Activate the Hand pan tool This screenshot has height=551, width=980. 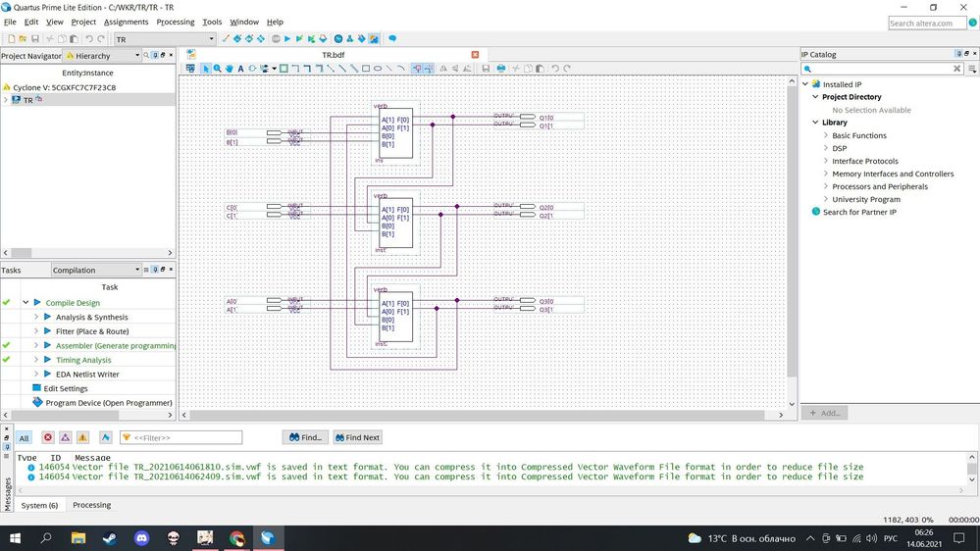[x=229, y=69]
